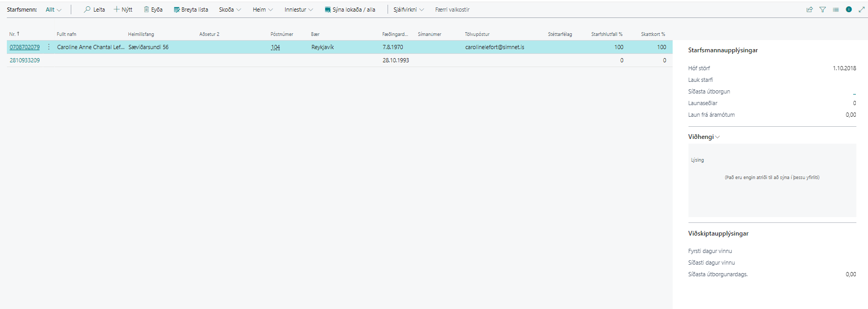This screenshot has width=868, height=309.
Task: Click the Tölvupóstur column header
Action: point(477,34)
